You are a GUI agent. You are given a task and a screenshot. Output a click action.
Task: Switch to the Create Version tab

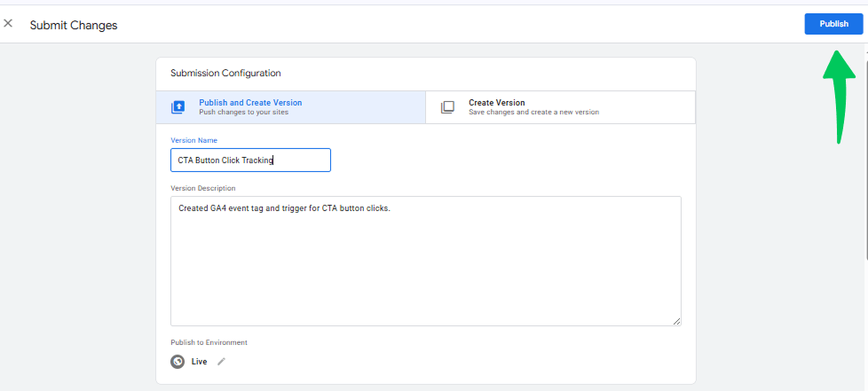[x=560, y=107]
